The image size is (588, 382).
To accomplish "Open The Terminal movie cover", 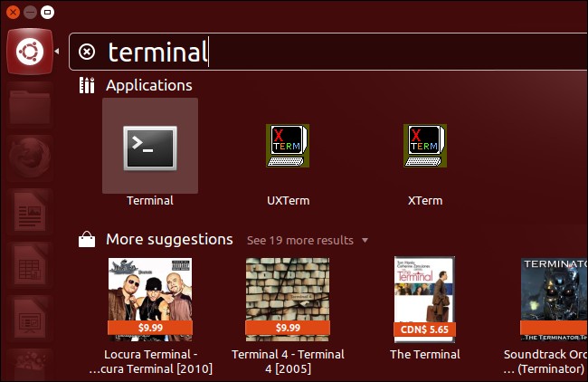I will tap(424, 300).
